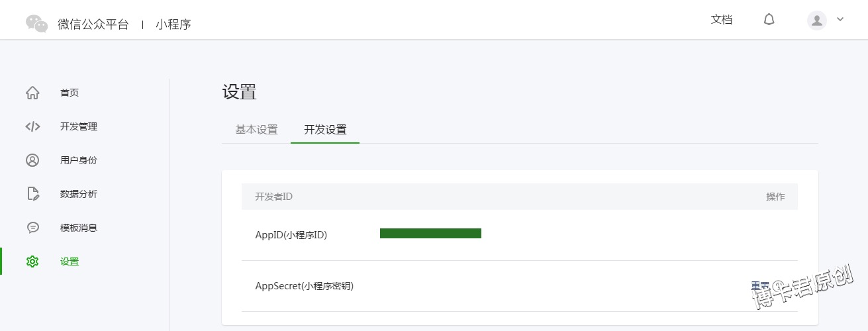Click the home icon in sidebar
The height and width of the screenshot is (331, 868).
pyautogui.click(x=32, y=93)
